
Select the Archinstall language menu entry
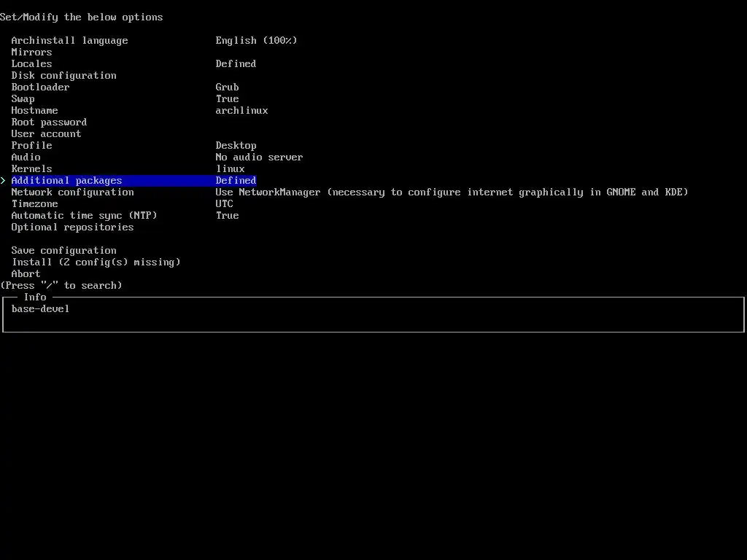tap(69, 41)
